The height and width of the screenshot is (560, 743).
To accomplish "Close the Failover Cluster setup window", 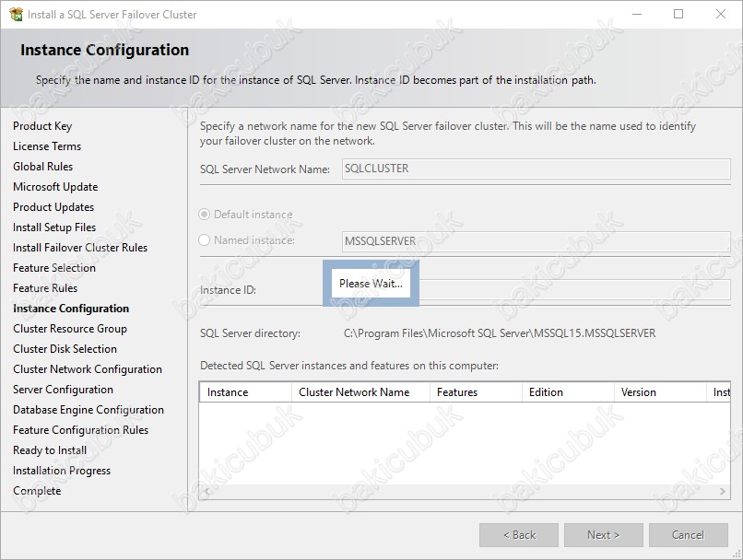I will coord(721,14).
